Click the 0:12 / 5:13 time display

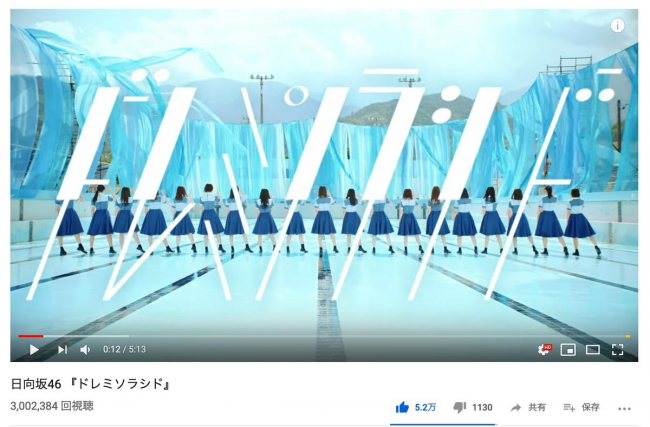click(124, 349)
